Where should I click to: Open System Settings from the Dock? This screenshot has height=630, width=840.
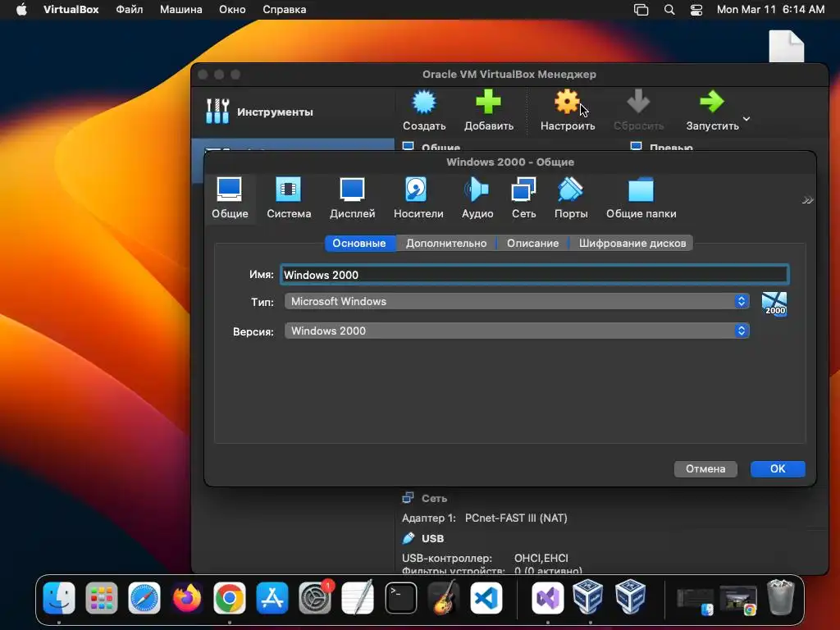coord(315,597)
